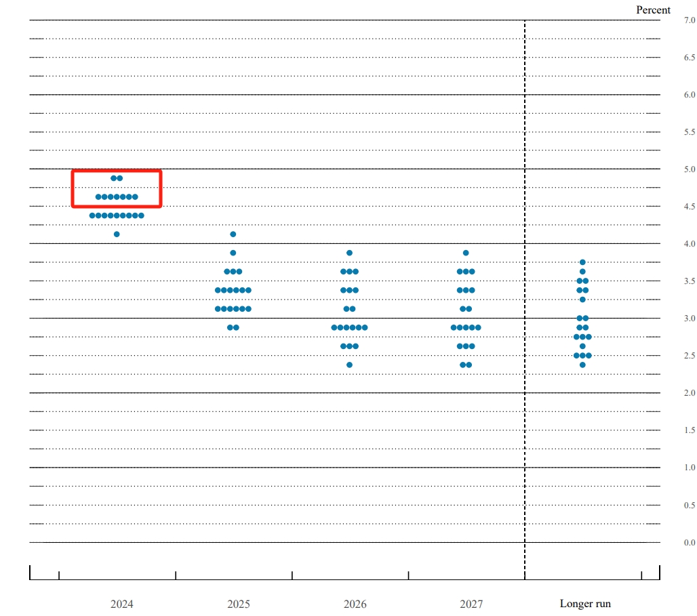Click the 2024 year label
The height and width of the screenshot is (616, 697).
click(x=122, y=604)
